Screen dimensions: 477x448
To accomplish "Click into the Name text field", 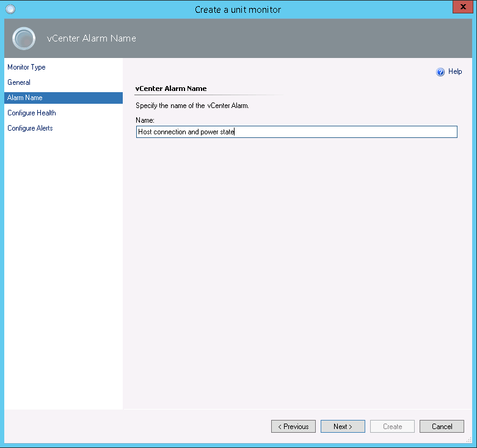I will click(x=296, y=132).
